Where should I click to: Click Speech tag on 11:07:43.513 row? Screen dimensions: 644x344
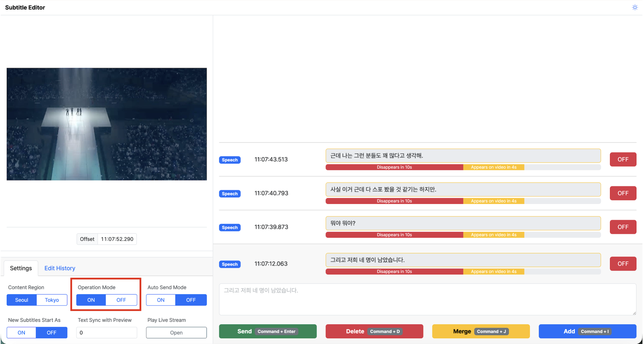coord(230,160)
